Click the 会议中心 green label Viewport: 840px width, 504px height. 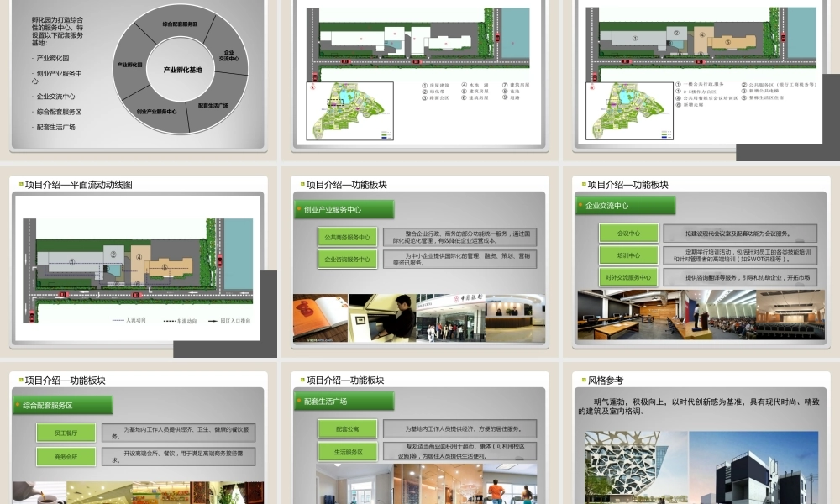(628, 234)
